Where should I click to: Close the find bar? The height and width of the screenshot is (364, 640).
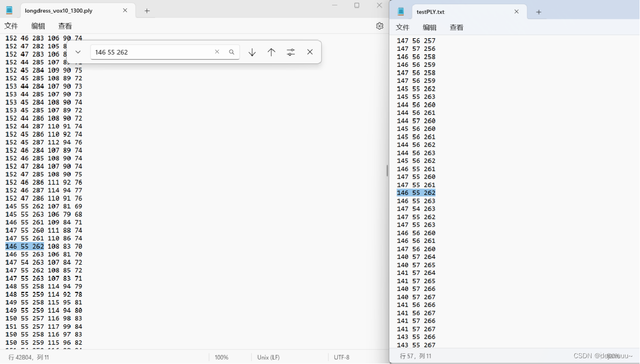310,52
